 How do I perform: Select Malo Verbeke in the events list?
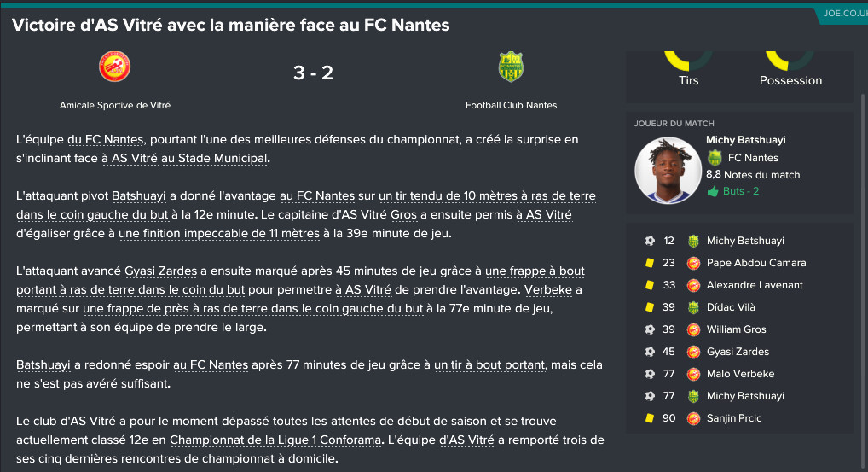[x=740, y=374]
